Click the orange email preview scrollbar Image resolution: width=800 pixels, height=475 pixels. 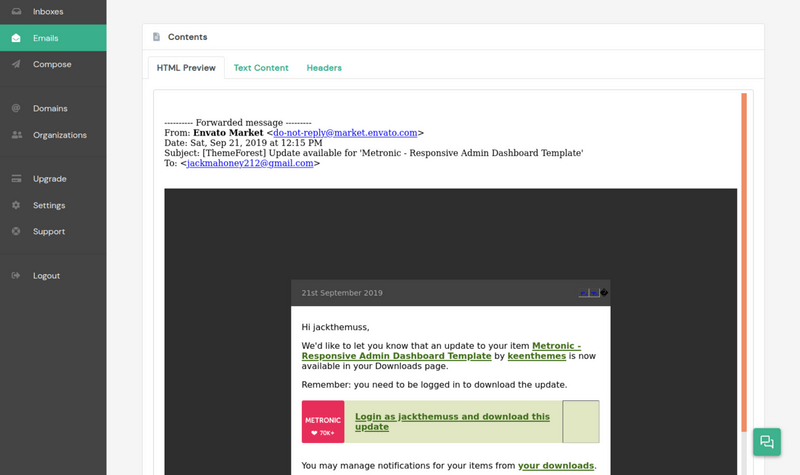(744, 262)
